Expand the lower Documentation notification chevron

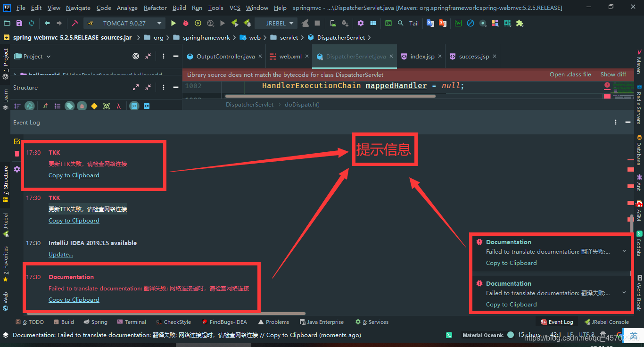(624, 293)
